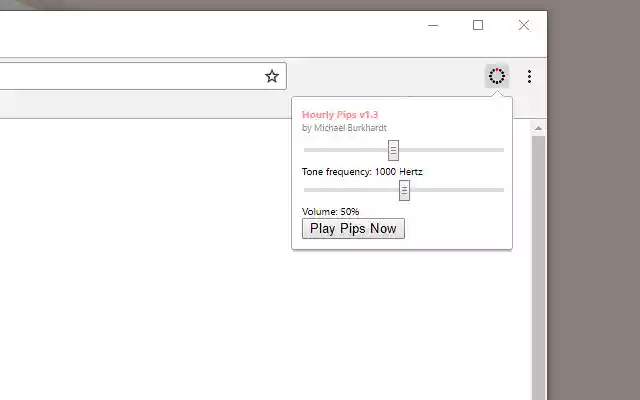Click the volume slider handle
Viewport: 640px width, 400px height.
pos(404,190)
